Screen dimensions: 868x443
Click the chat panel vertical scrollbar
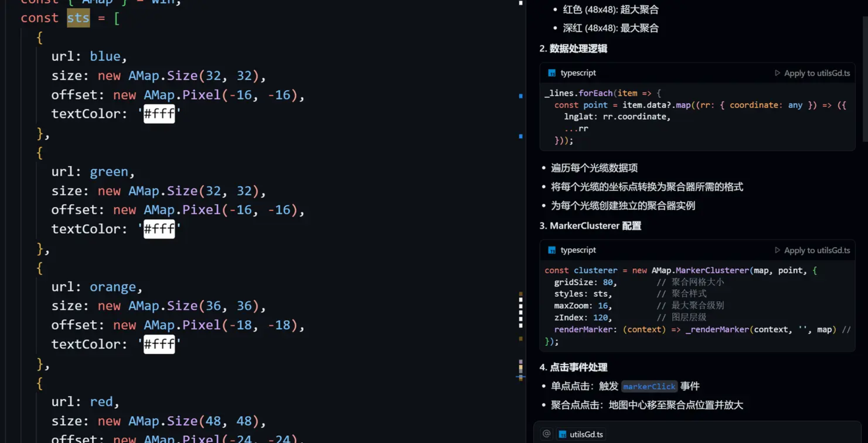coord(865,78)
